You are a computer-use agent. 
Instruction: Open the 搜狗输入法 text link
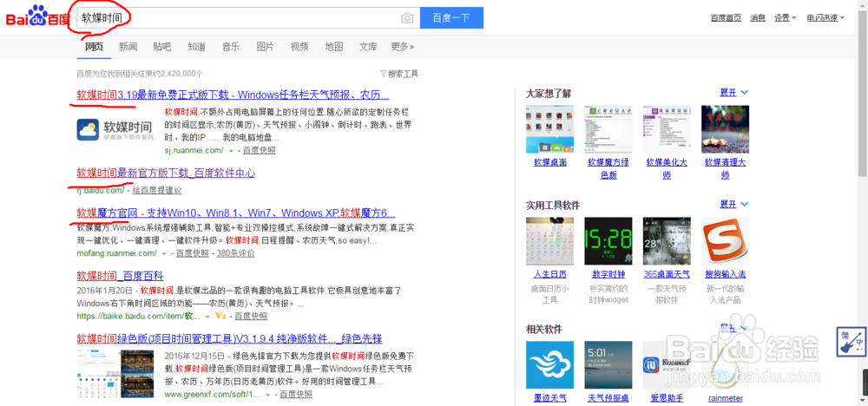[725, 274]
